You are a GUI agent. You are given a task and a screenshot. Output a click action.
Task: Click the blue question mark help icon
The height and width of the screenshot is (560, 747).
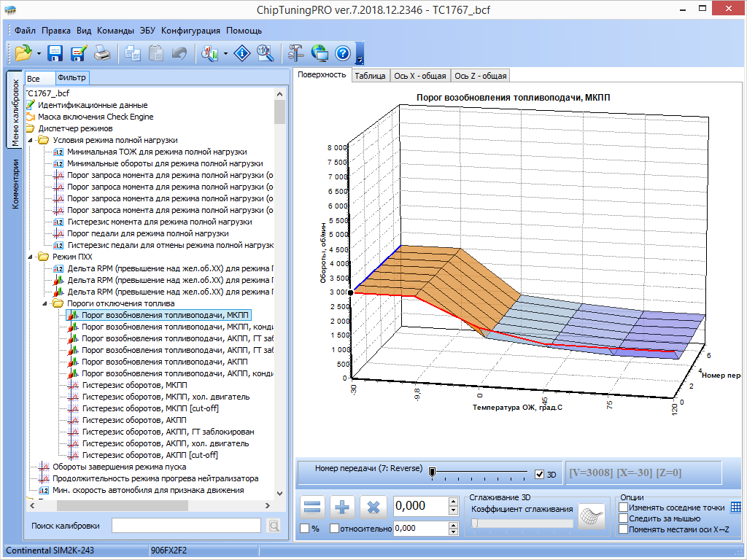(343, 52)
